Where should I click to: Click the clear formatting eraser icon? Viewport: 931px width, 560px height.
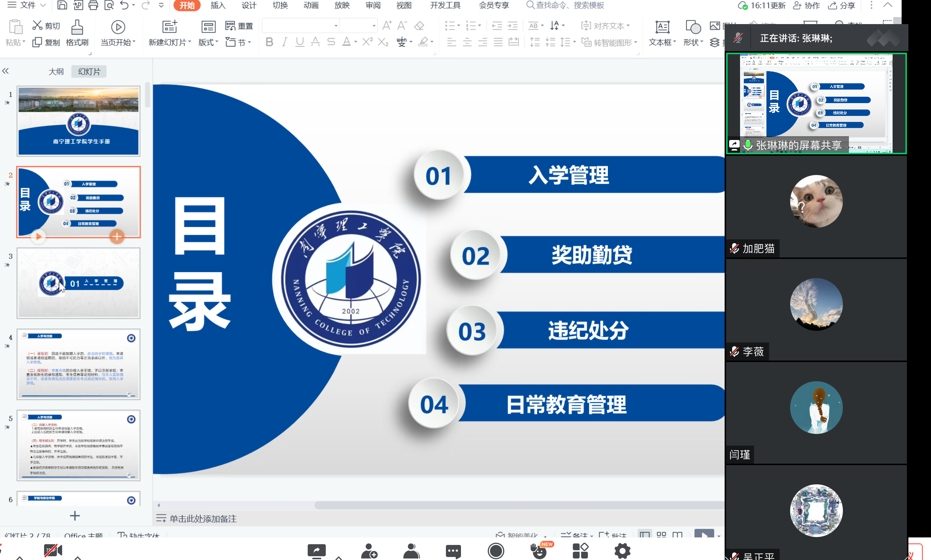[x=419, y=26]
